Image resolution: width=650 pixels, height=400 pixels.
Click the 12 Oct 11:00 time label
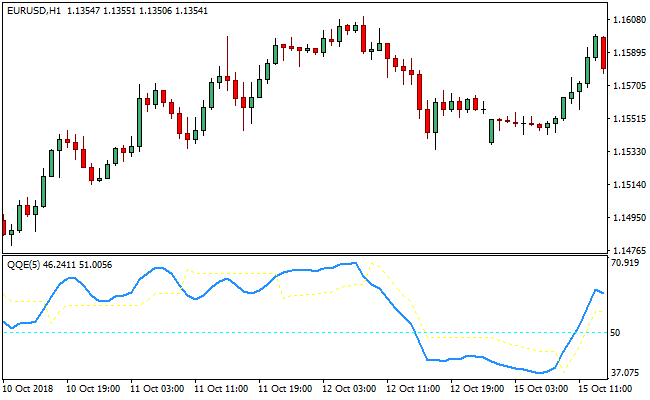pyautogui.click(x=413, y=389)
